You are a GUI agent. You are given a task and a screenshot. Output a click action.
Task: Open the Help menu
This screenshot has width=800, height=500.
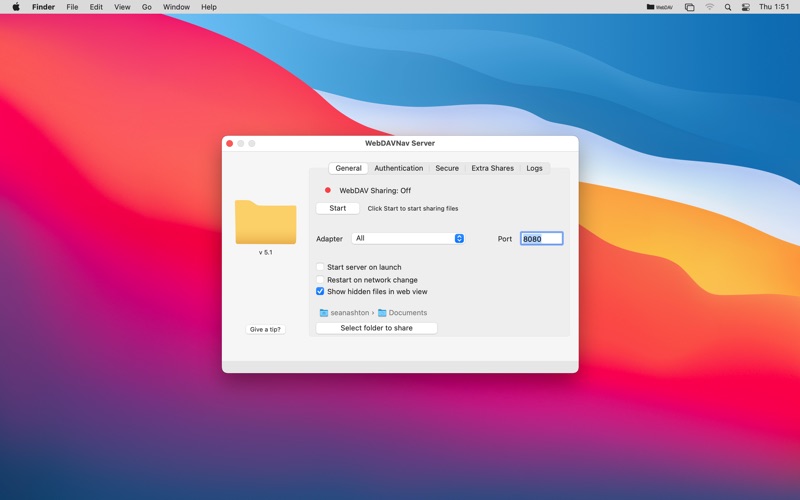(209, 7)
